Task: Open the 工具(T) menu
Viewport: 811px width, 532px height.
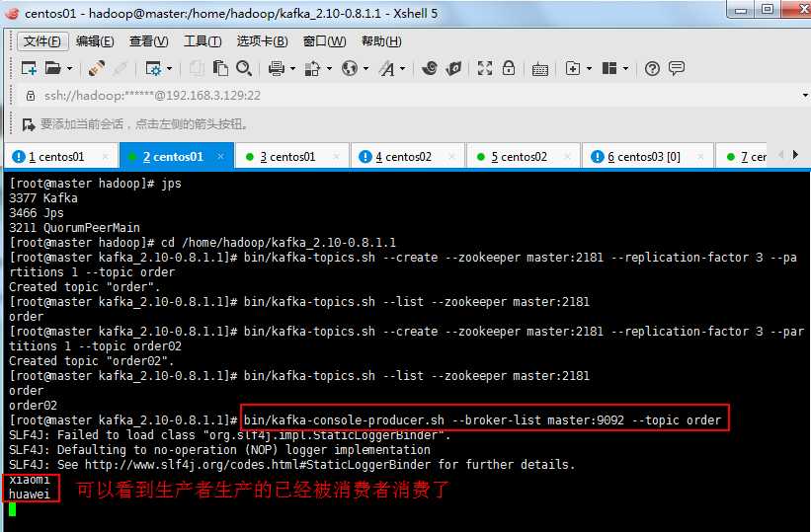Action: click(x=203, y=41)
